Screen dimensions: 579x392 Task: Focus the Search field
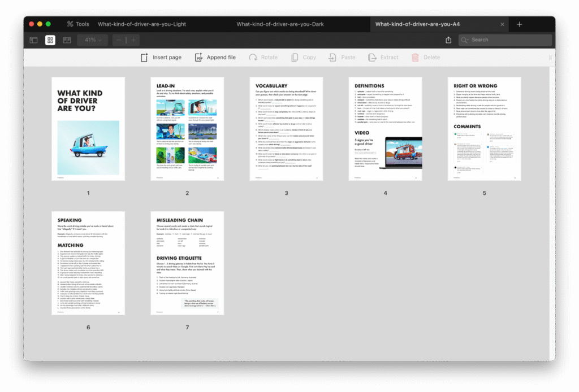point(505,40)
